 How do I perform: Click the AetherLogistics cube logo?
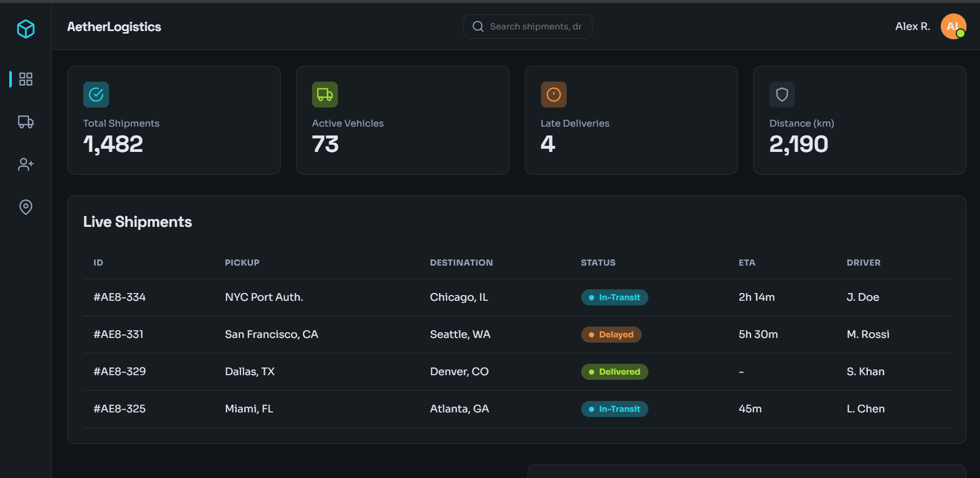[25, 29]
